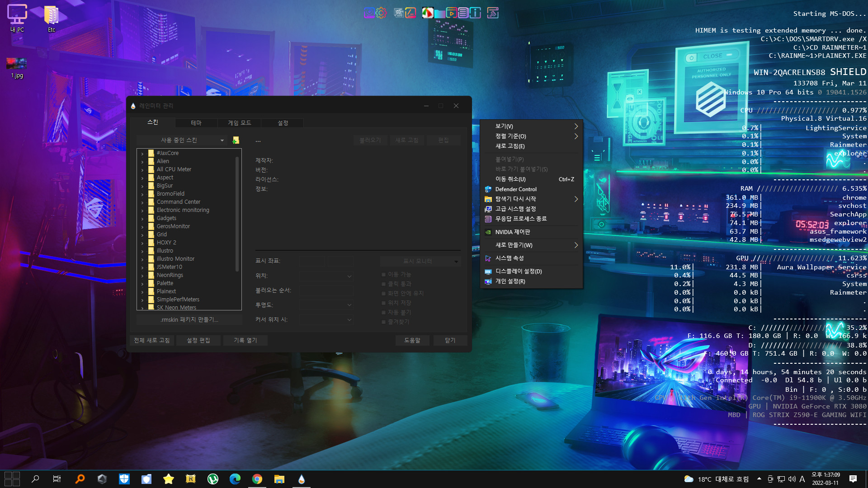
Task: Click the skin tree vertical scrollbar
Action: 237,215
